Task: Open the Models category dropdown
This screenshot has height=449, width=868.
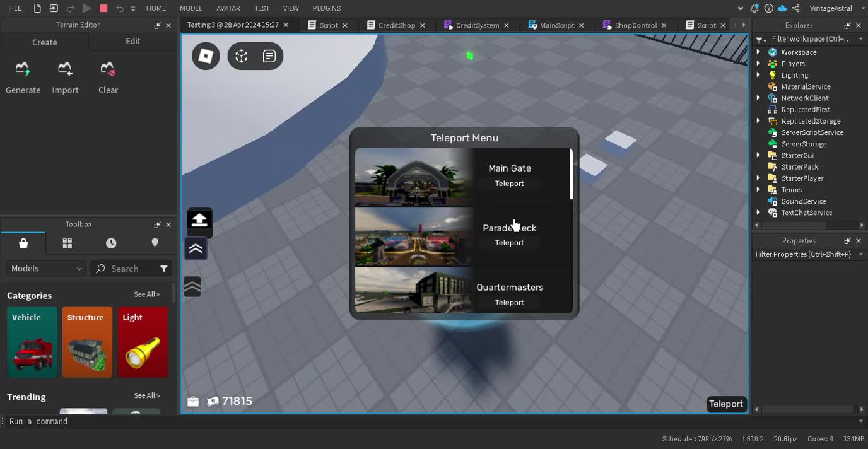Action: coord(46,269)
